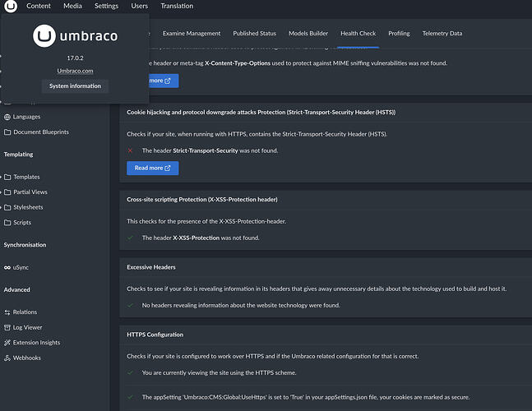The height and width of the screenshot is (411, 532).
Task: Click version number 17.0.2
Action: click(x=75, y=58)
